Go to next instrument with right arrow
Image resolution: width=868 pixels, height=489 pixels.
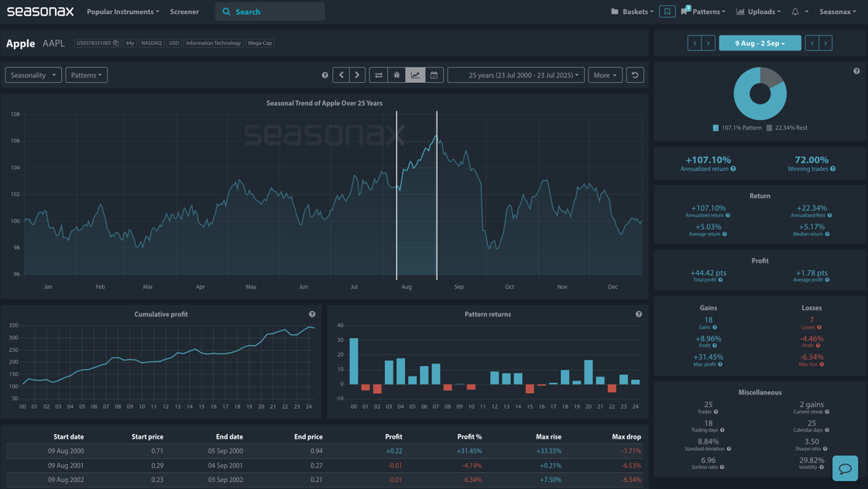click(x=357, y=75)
